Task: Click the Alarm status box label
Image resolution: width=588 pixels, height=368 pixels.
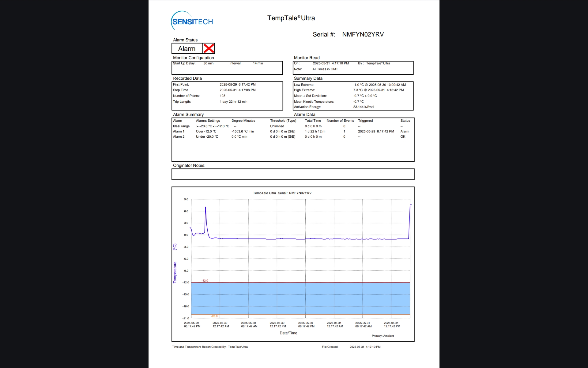Action: point(187,48)
